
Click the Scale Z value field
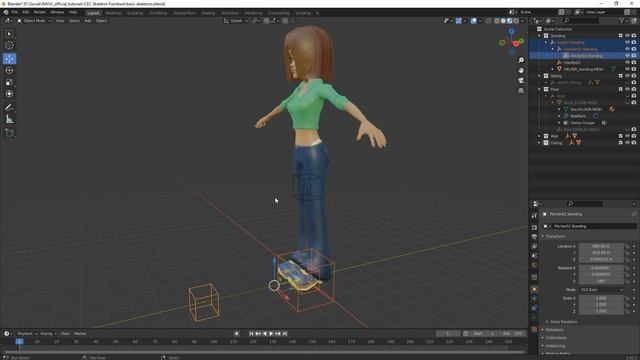point(601,311)
